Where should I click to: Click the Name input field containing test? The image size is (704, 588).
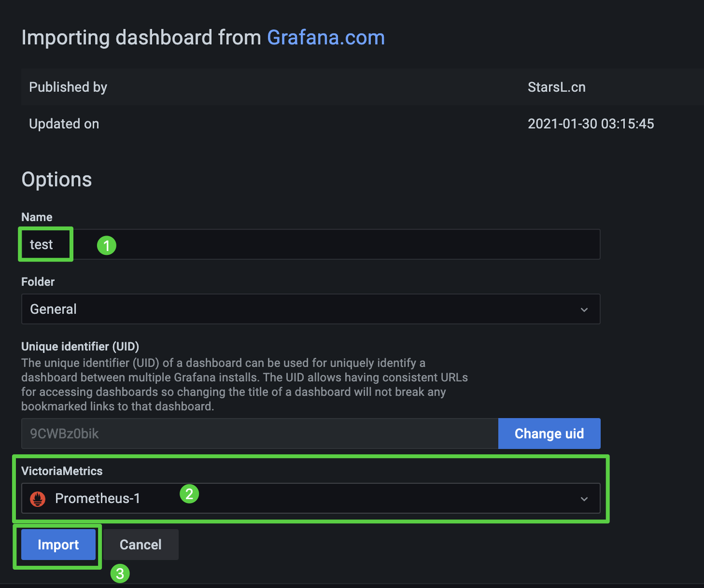coord(311,244)
